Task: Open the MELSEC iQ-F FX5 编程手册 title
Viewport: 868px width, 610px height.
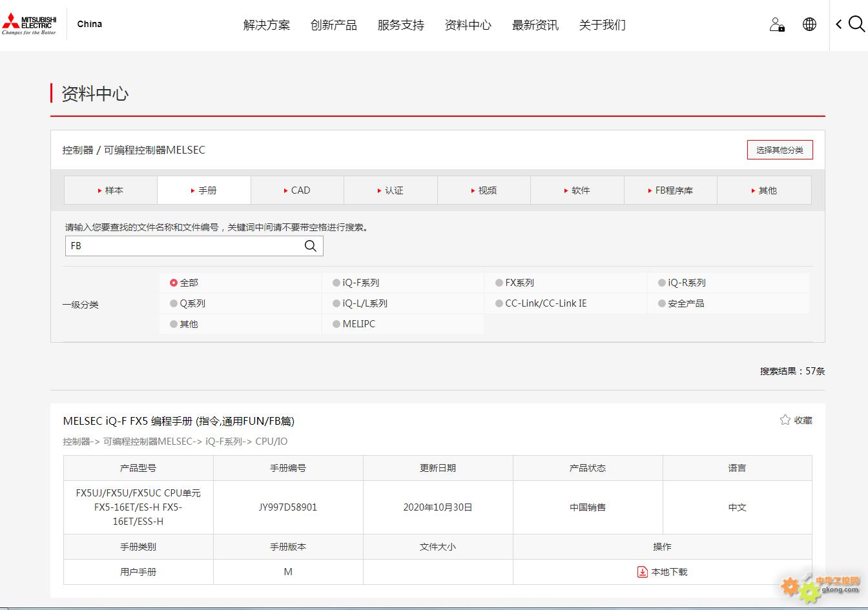Action: click(179, 421)
